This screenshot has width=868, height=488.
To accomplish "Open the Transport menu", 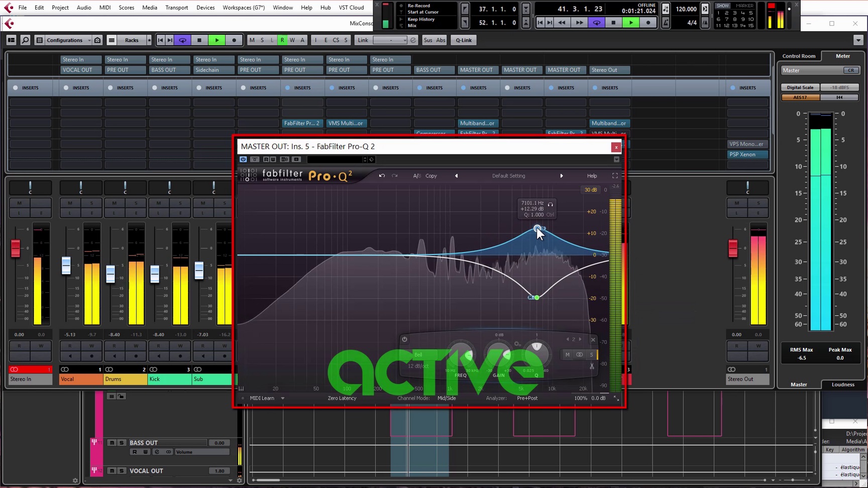I will pyautogui.click(x=176, y=8).
